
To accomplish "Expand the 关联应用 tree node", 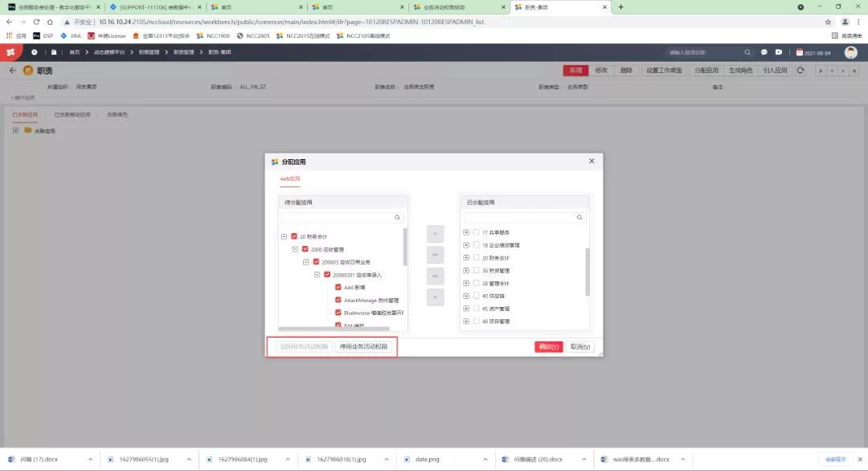I will (16, 130).
